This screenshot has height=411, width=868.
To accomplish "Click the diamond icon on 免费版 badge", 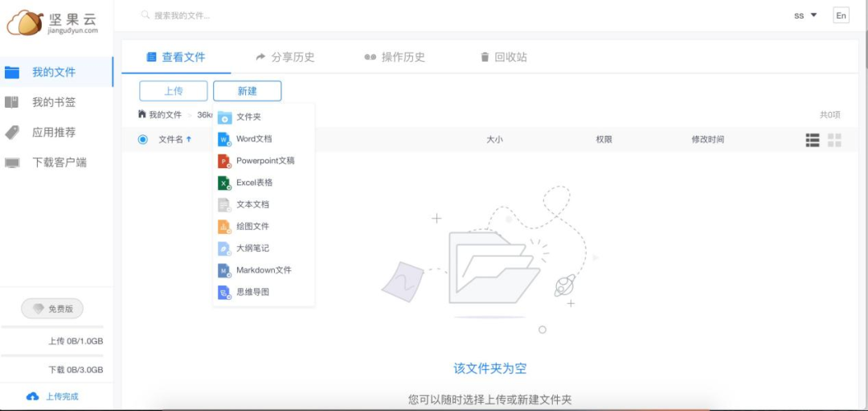I will click(x=39, y=309).
